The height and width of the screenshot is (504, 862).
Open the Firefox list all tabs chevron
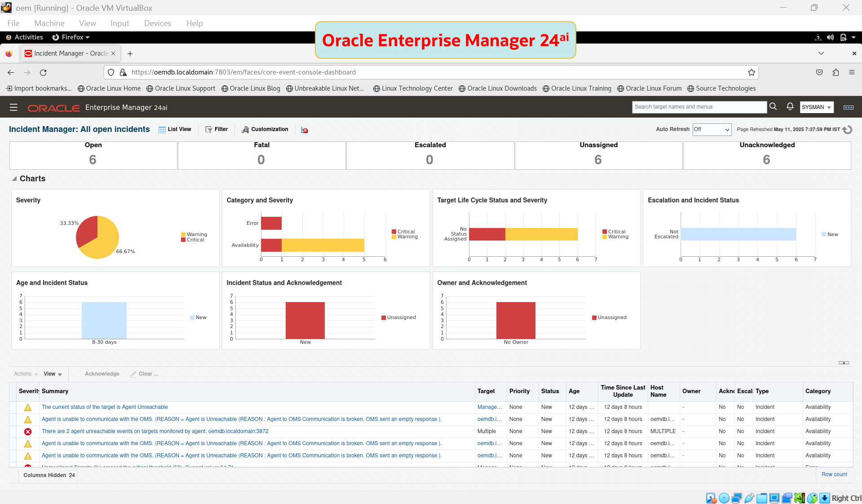[821, 53]
